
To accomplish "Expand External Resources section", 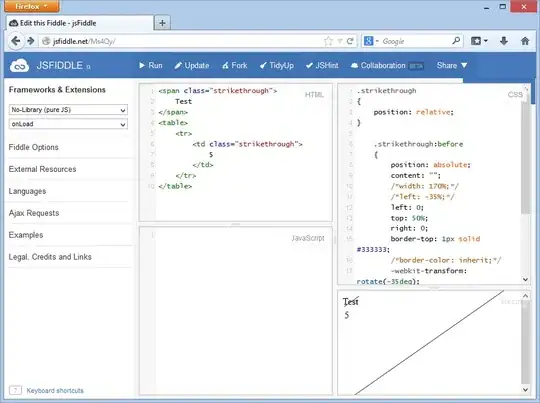I will (x=42, y=169).
